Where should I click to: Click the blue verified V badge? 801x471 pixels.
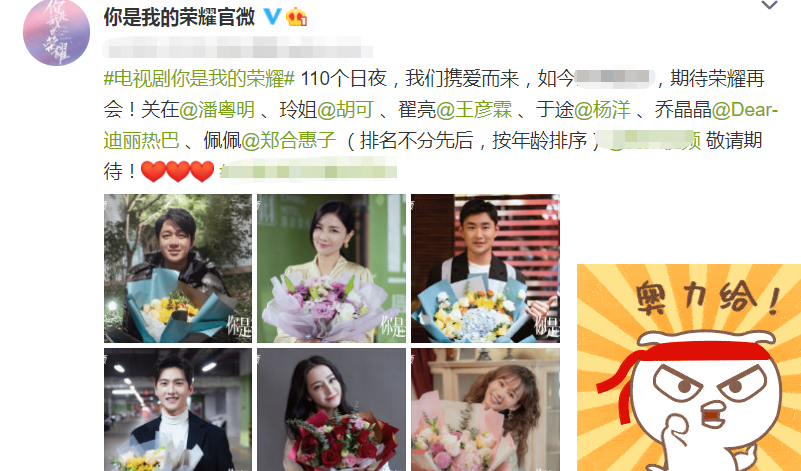[272, 16]
